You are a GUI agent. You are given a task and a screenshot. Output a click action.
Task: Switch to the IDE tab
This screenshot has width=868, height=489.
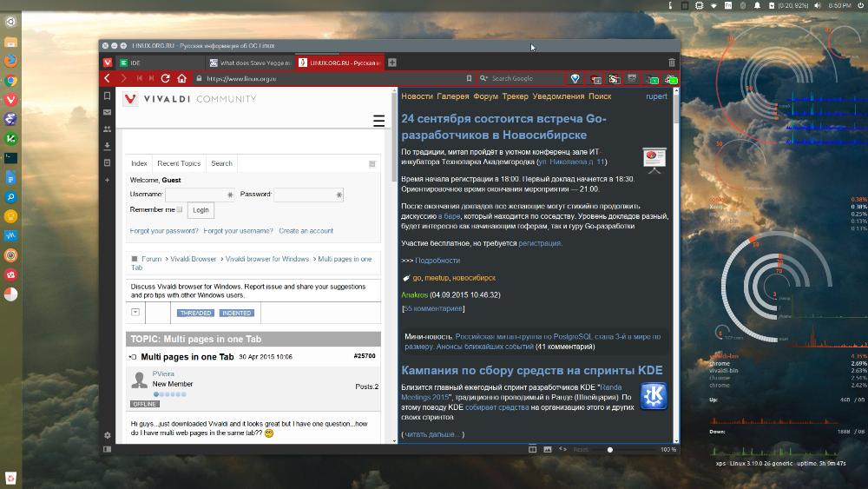160,63
